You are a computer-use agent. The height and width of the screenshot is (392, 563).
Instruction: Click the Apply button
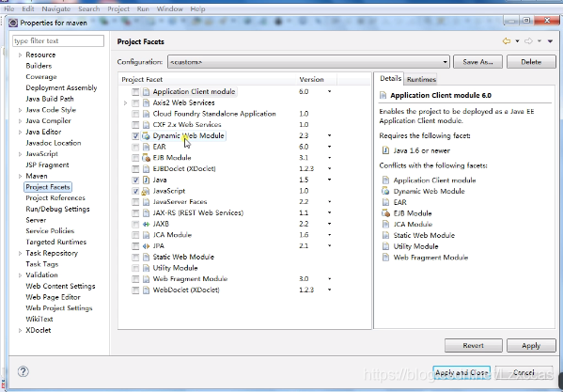coord(531,345)
